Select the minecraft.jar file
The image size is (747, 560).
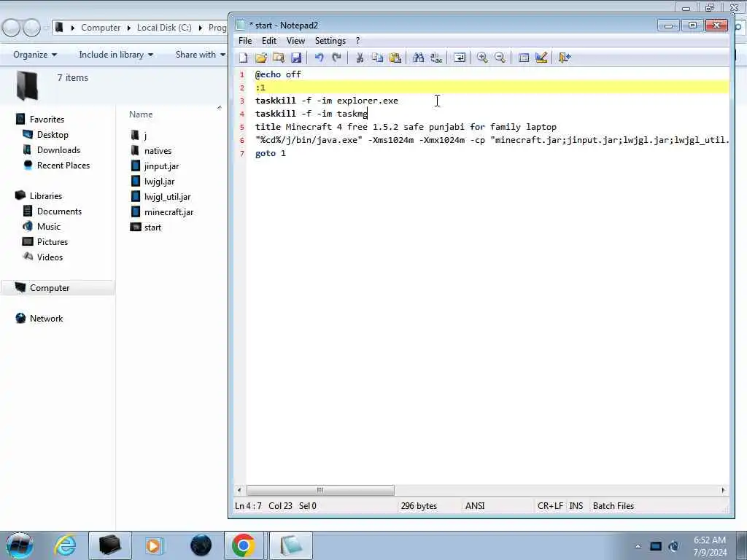point(162,212)
